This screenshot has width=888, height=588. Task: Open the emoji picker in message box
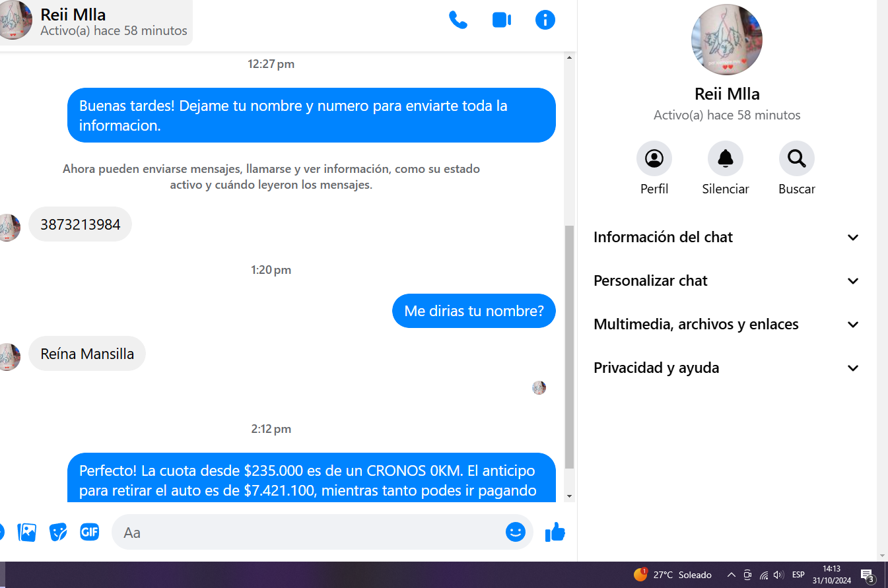515,532
